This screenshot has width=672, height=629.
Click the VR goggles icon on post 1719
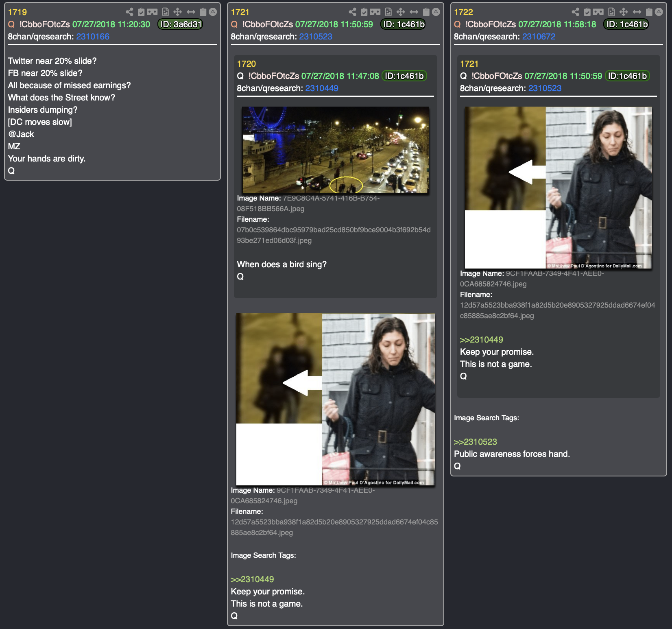(152, 12)
